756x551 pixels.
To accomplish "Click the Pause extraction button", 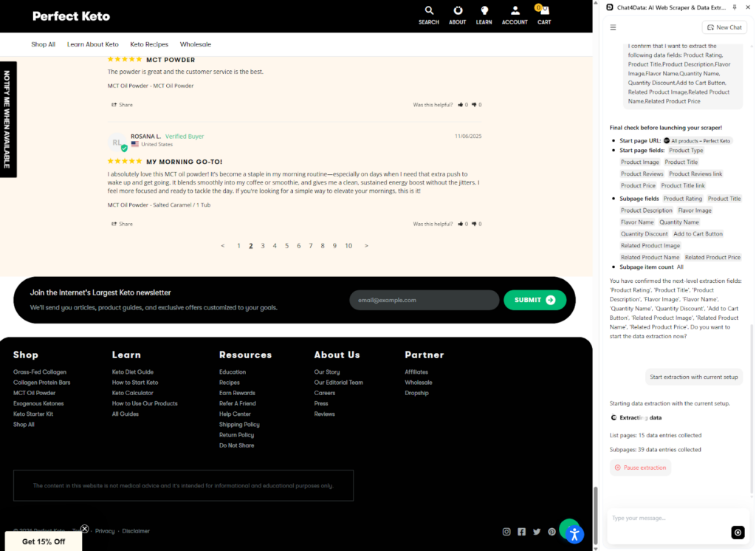I will pyautogui.click(x=640, y=467).
